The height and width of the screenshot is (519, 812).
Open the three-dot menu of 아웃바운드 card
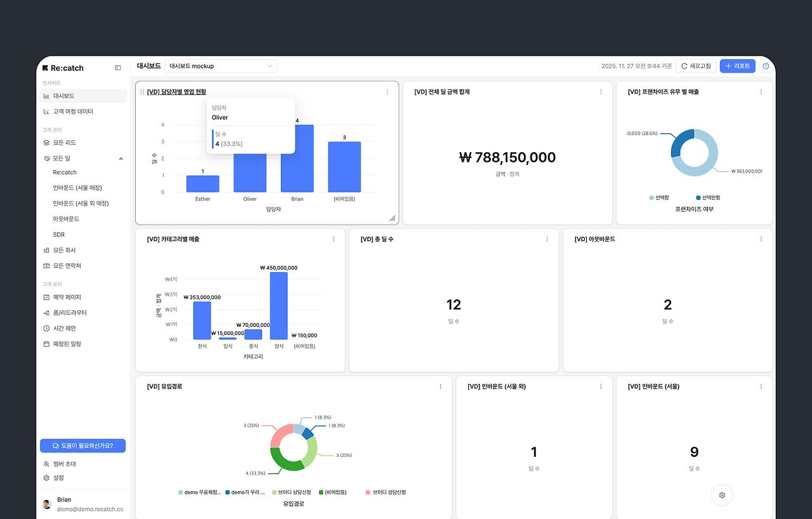click(761, 239)
